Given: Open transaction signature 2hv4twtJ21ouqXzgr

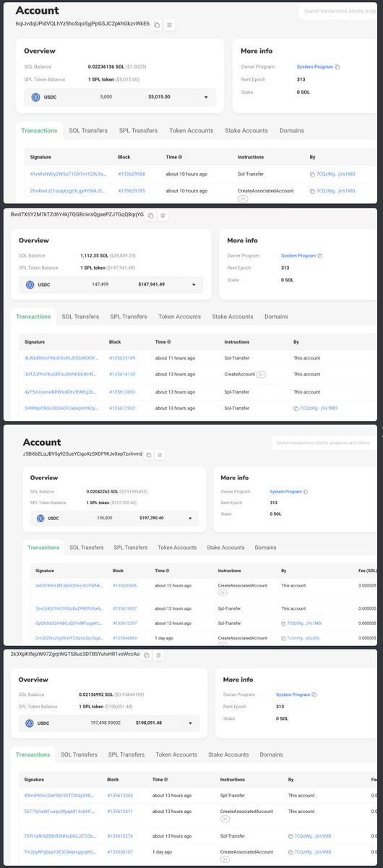Looking at the screenshot, I should pos(69,191).
